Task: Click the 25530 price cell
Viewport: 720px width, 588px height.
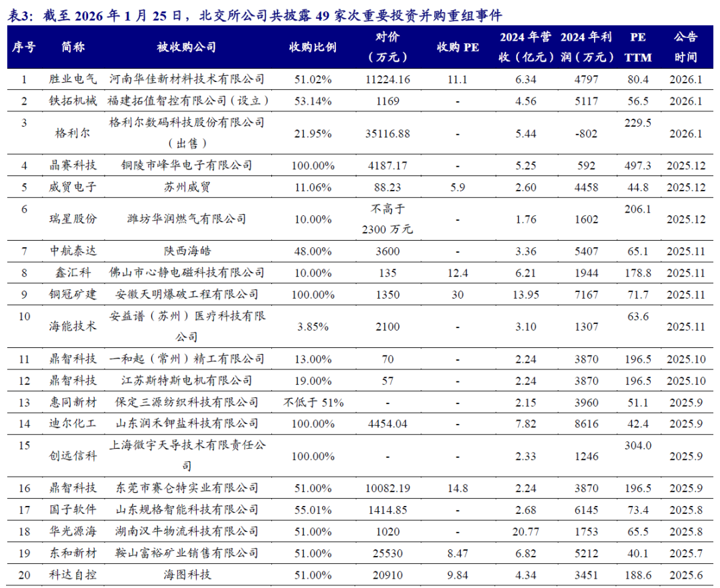Action: [x=387, y=553]
